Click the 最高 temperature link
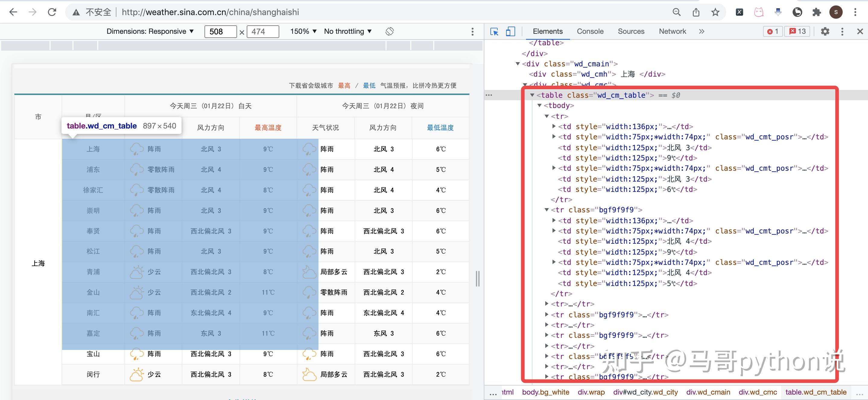 click(344, 85)
